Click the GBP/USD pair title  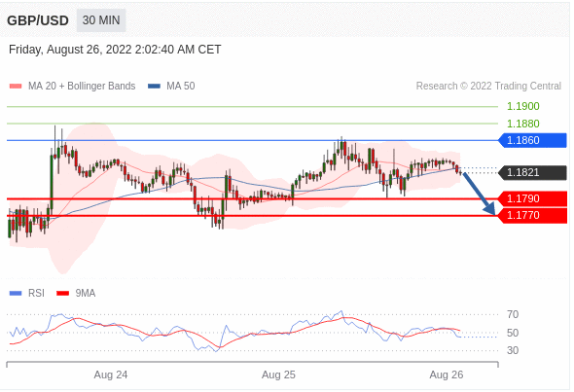tap(38, 20)
